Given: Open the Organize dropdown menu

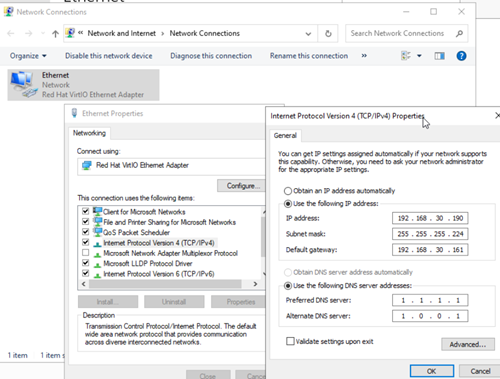Looking at the screenshot, I should (28, 56).
